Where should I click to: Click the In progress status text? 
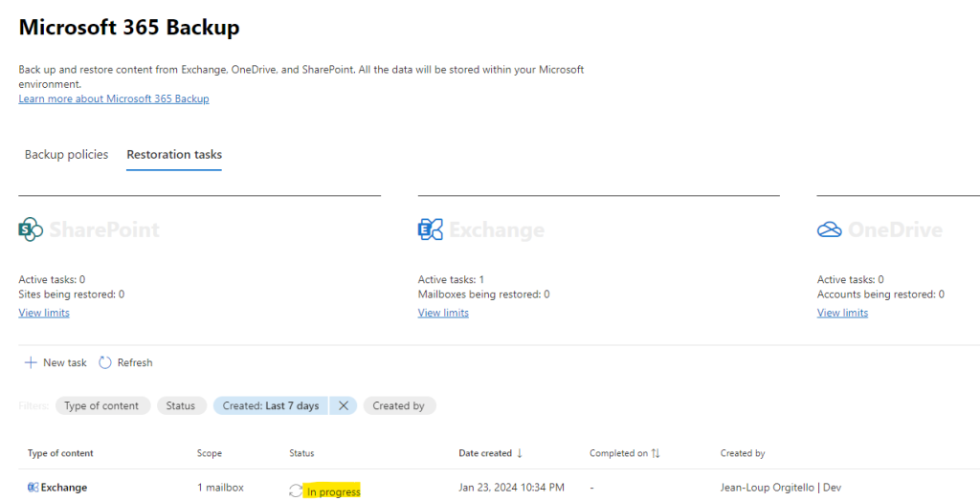[334, 492]
